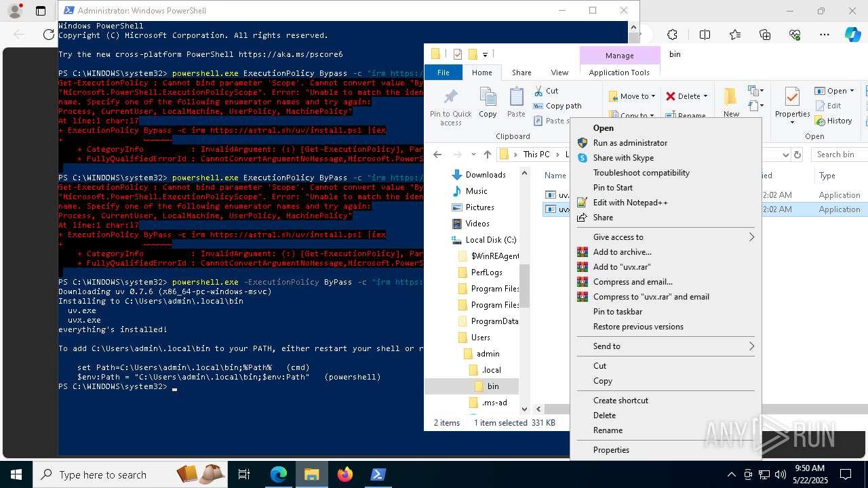Viewport: 868px width, 488px height.
Task: Expand the Send to submenu
Action: point(666,346)
